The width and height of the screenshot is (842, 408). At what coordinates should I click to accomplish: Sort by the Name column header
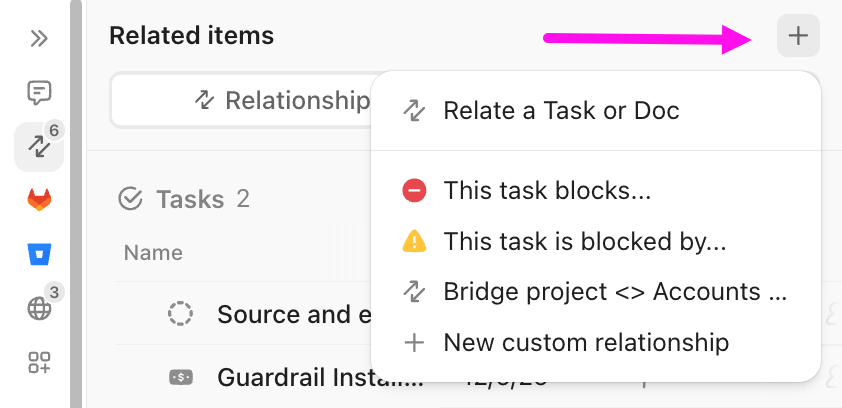(x=153, y=252)
